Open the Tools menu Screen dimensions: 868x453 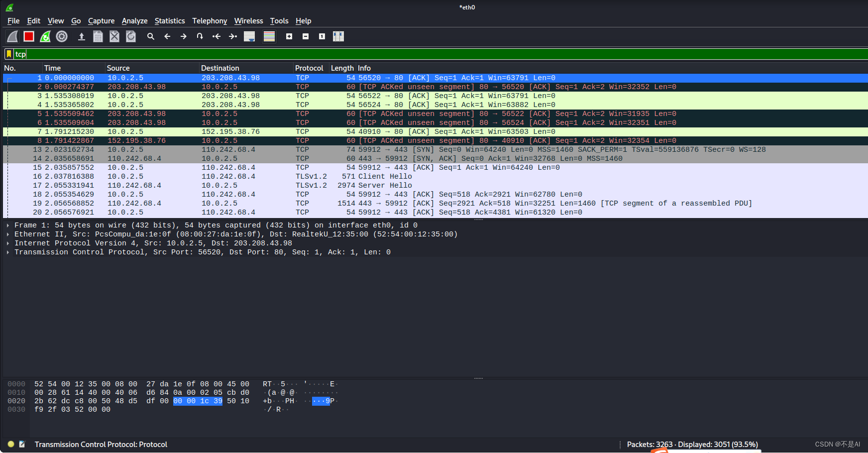click(x=279, y=21)
